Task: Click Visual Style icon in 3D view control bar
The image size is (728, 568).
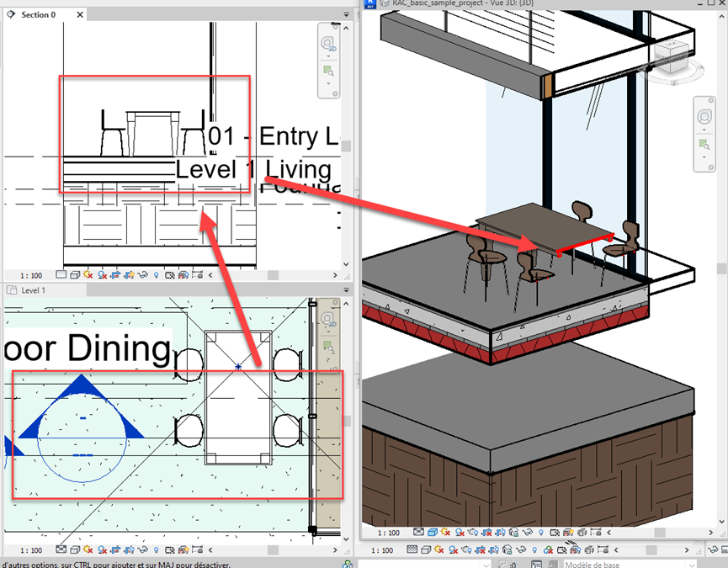Action: pyautogui.click(x=432, y=533)
